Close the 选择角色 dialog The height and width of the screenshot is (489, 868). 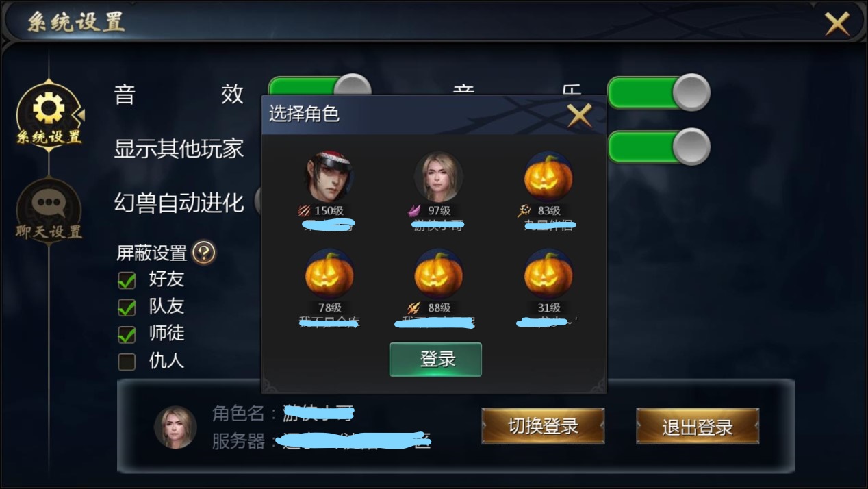coord(579,115)
